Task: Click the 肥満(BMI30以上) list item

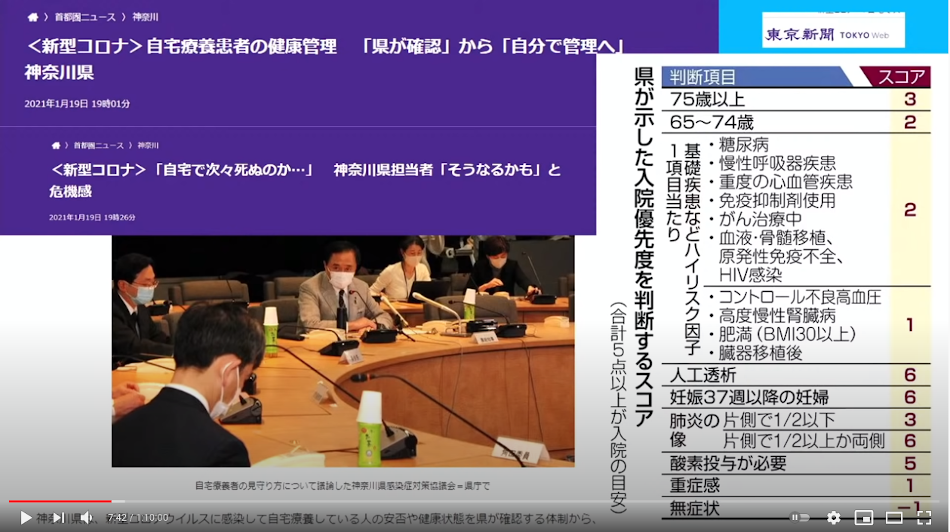Action: click(782, 334)
